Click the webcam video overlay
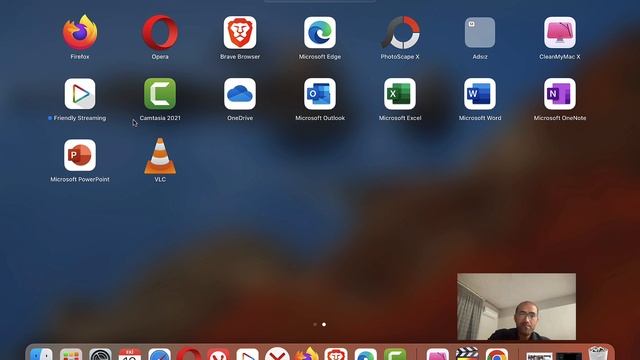 click(516, 307)
